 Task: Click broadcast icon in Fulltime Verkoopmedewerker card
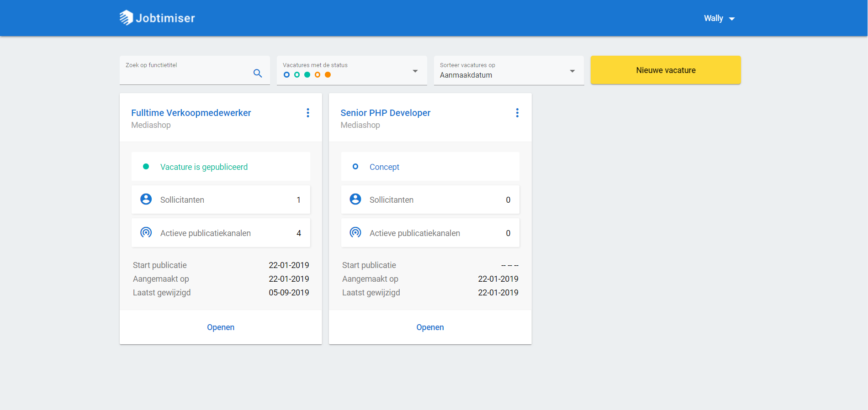(146, 232)
